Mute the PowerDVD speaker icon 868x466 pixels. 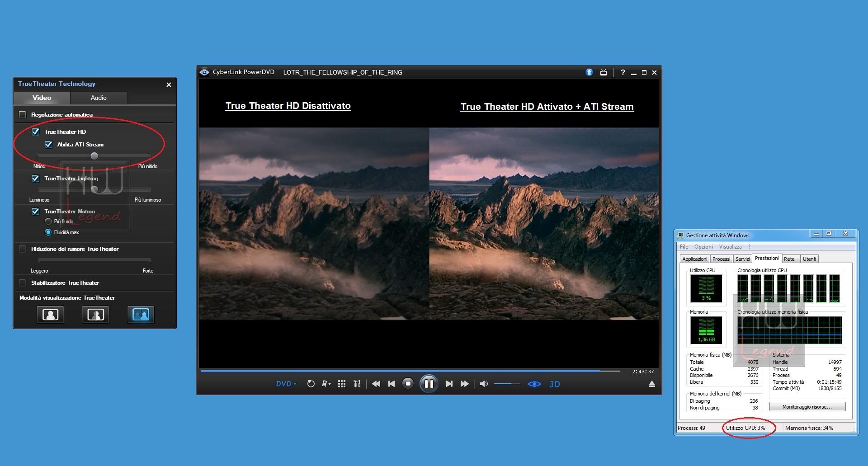click(483, 384)
